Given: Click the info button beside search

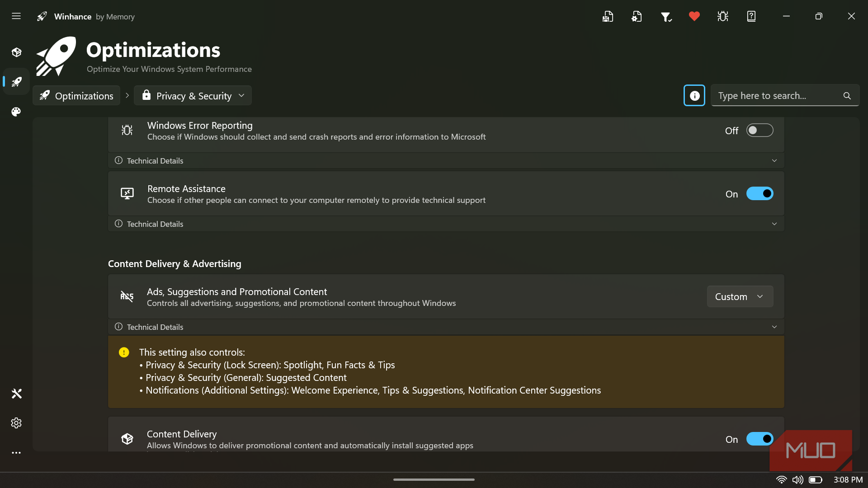Looking at the screenshot, I should pos(694,95).
